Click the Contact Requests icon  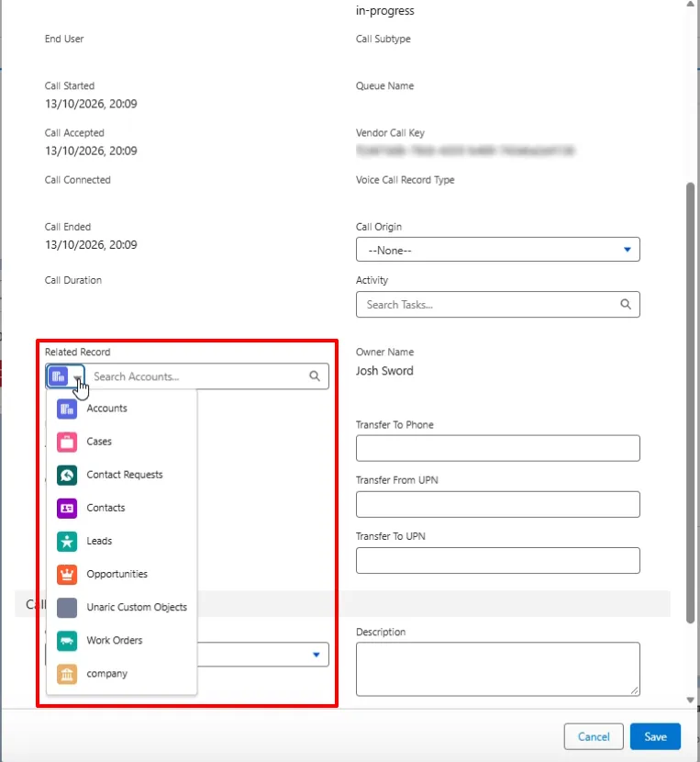point(67,475)
